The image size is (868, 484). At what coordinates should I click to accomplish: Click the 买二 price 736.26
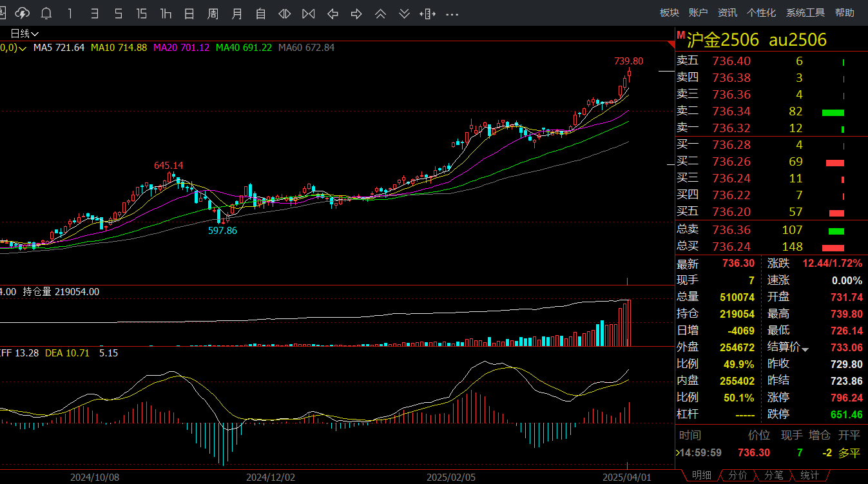[731, 162]
